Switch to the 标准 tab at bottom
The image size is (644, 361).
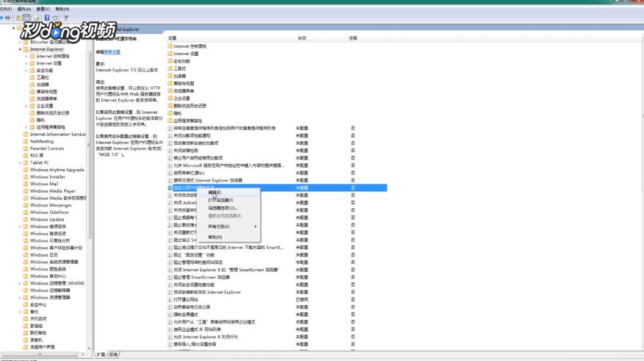click(113, 354)
